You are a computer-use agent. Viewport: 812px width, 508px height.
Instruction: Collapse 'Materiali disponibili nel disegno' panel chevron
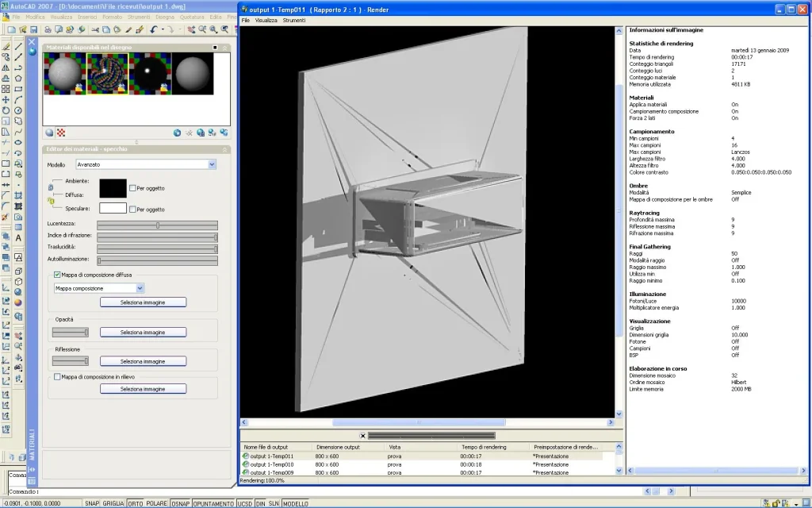(x=224, y=48)
